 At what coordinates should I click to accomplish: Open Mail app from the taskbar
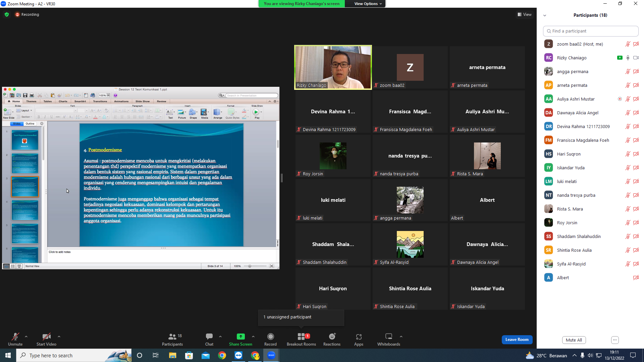point(206,355)
